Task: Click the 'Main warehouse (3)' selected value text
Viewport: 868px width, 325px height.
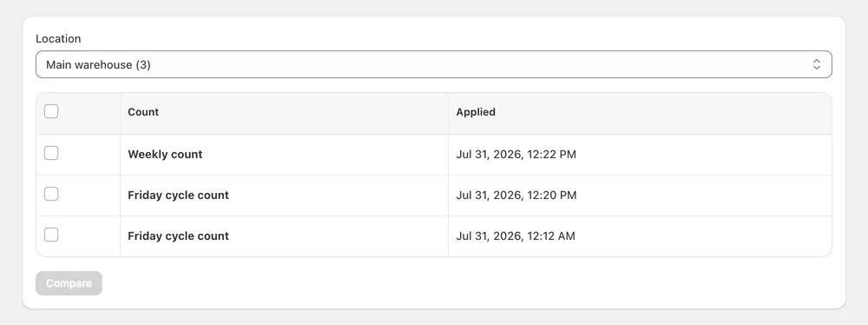Action: [x=99, y=65]
